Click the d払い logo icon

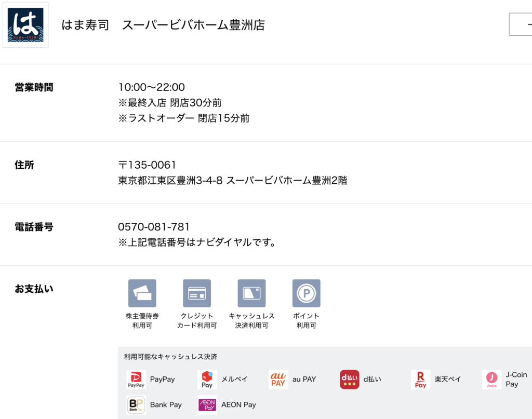(350, 380)
